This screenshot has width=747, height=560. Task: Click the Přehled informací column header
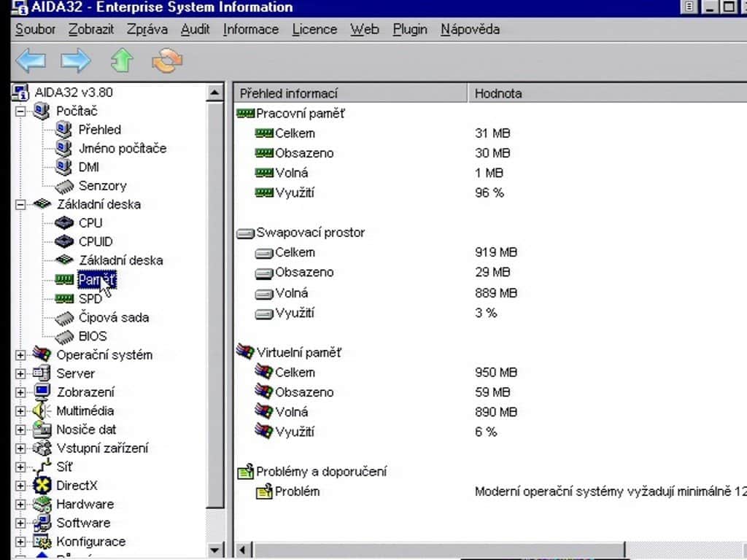click(x=350, y=93)
